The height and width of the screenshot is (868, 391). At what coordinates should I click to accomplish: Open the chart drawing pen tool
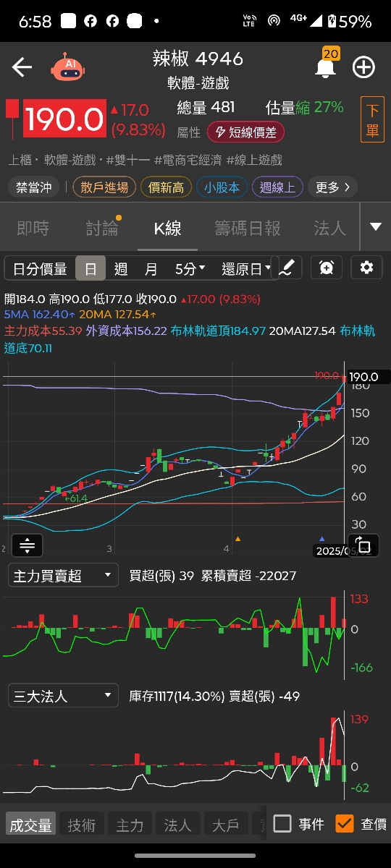click(x=286, y=268)
